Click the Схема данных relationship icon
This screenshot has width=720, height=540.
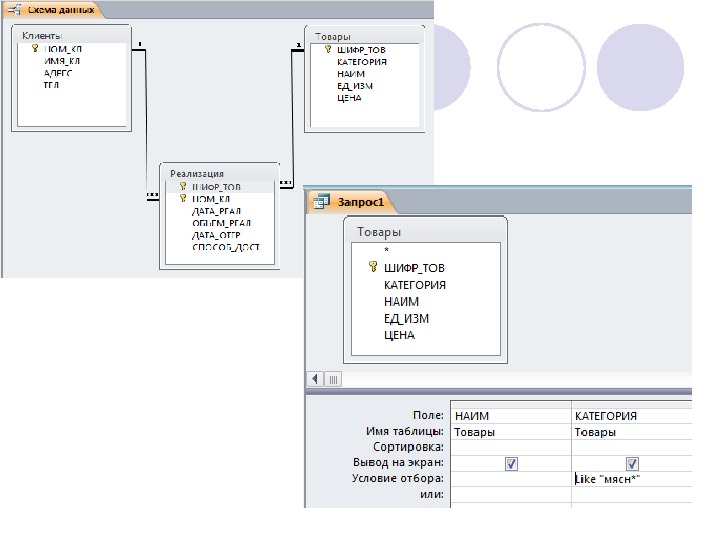tap(15, 10)
